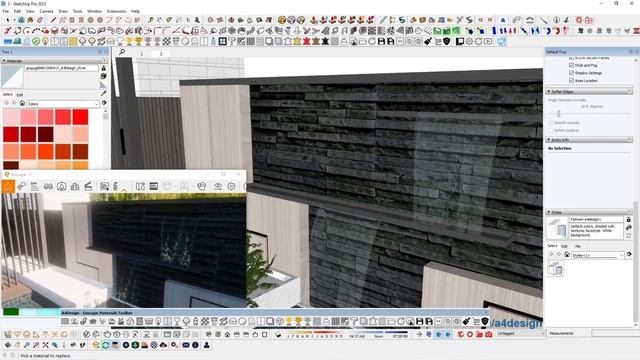Collapse the Entity Info panel
The height and width of the screenshot is (360, 640).
549,140
